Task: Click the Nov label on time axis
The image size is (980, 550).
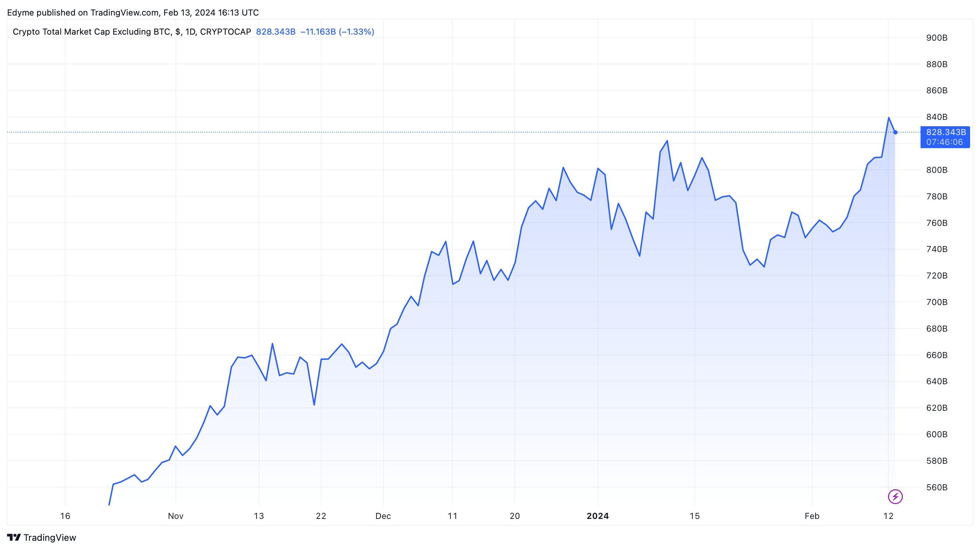Action: click(x=176, y=516)
